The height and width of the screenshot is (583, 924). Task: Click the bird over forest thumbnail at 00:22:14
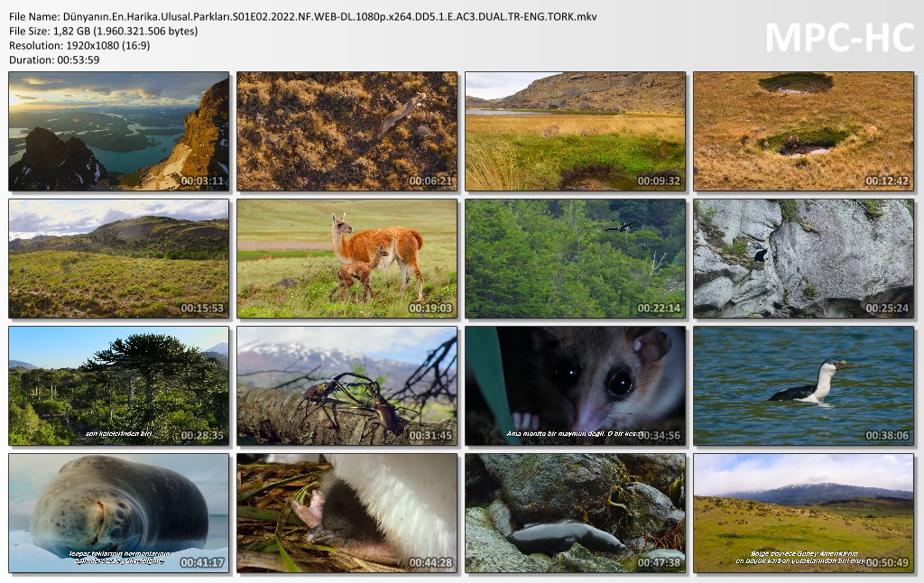575,259
